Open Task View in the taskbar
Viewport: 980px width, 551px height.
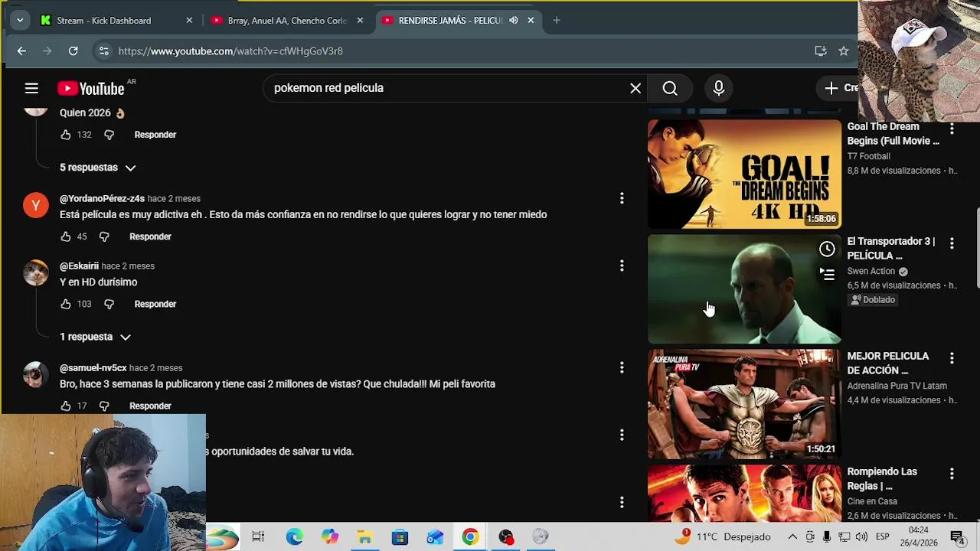[258, 537]
